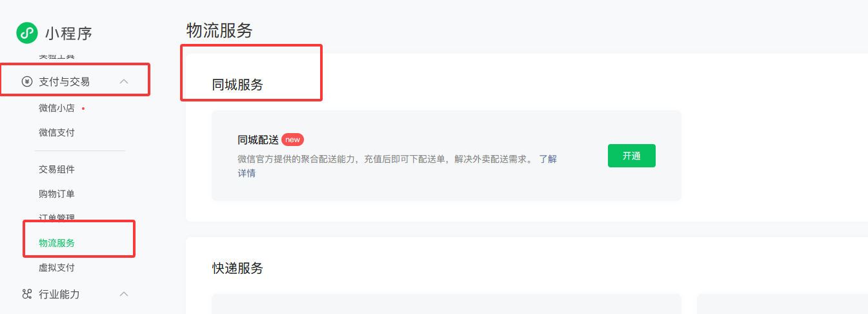Collapse the 支付与交易 section using its chevron
This screenshot has height=314, width=868.
coord(125,81)
